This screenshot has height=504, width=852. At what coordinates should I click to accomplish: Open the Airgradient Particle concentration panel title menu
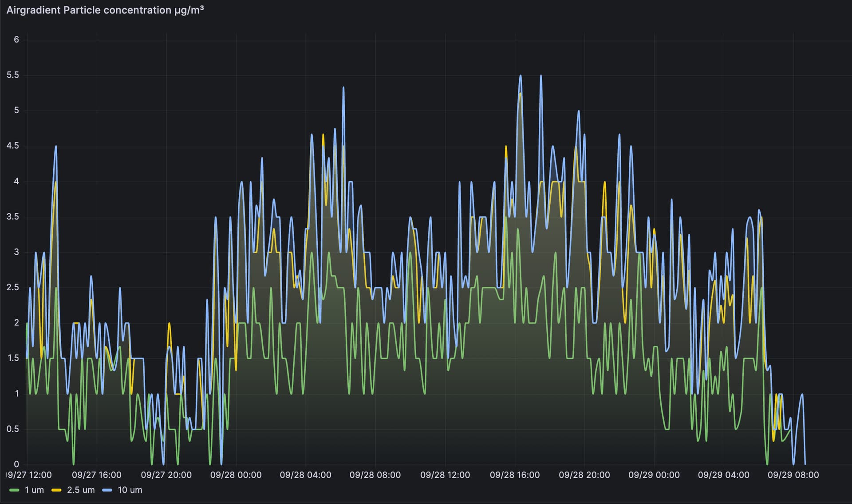point(105,10)
